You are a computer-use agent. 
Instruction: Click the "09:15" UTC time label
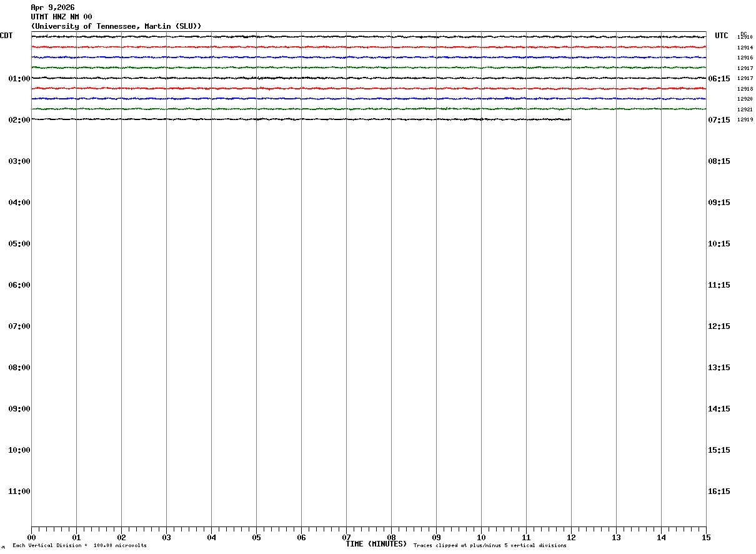719,203
